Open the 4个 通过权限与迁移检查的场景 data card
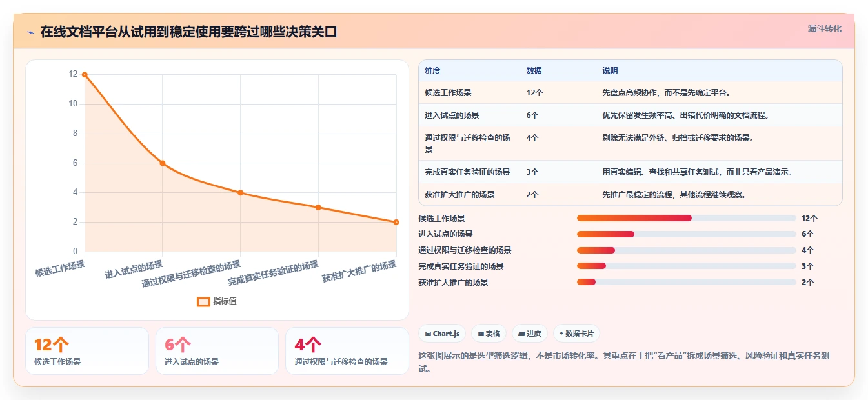This screenshot has height=400, width=868. point(347,351)
